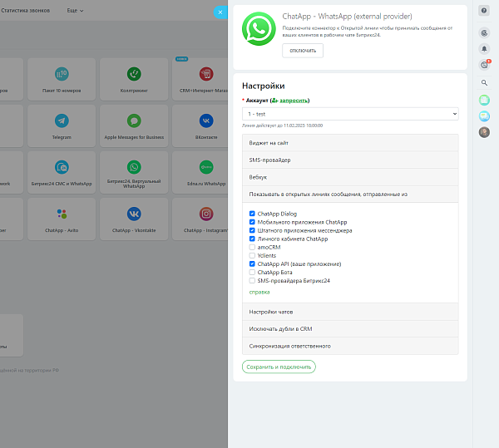Screen dimensions: 499x448
Task: Click the WhatsApp logo in the ChatApp header
Action: tap(259, 29)
